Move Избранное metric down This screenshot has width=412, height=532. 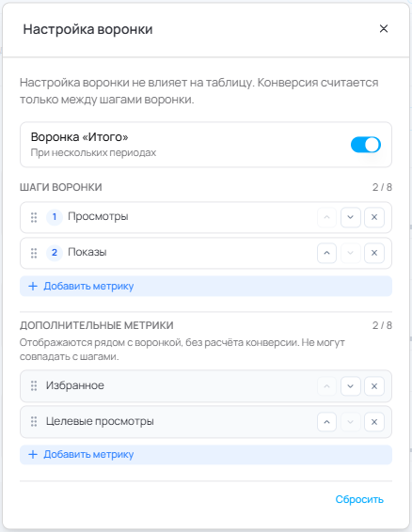coord(351,386)
